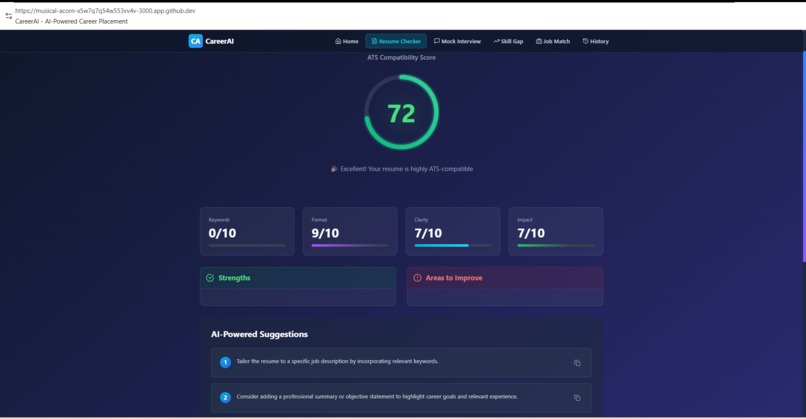Image resolution: width=806 pixels, height=419 pixels.
Task: Open the Job Match section
Action: [553, 41]
